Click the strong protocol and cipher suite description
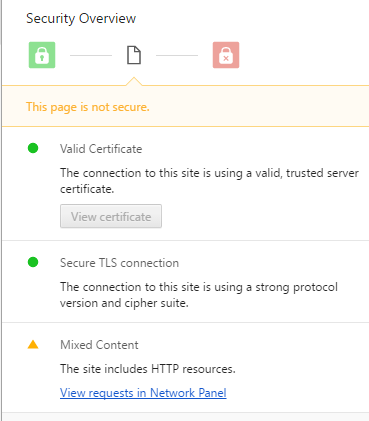The width and height of the screenshot is (369, 421). pos(199,295)
